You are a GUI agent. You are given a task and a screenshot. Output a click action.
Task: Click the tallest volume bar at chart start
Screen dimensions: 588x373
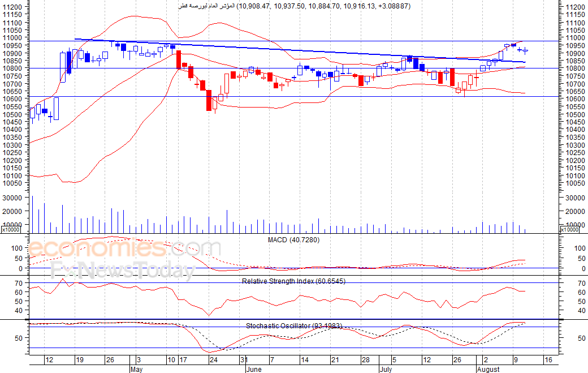coord(32,215)
